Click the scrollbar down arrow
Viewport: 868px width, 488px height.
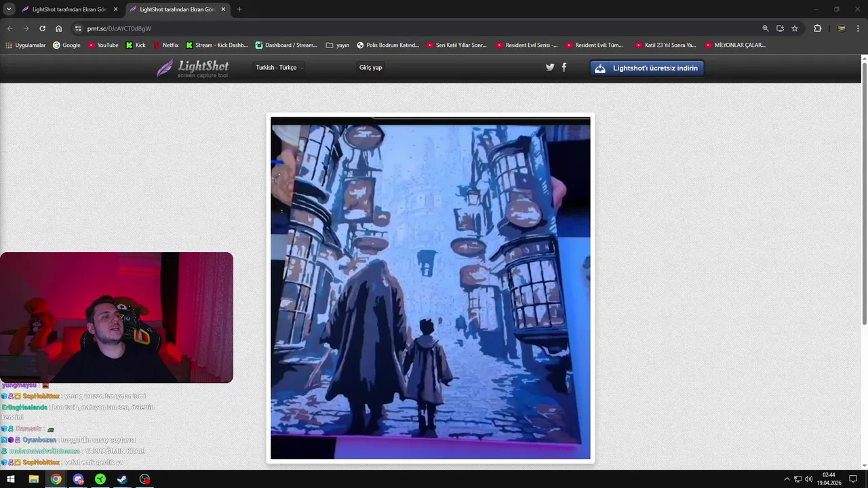(x=864, y=466)
